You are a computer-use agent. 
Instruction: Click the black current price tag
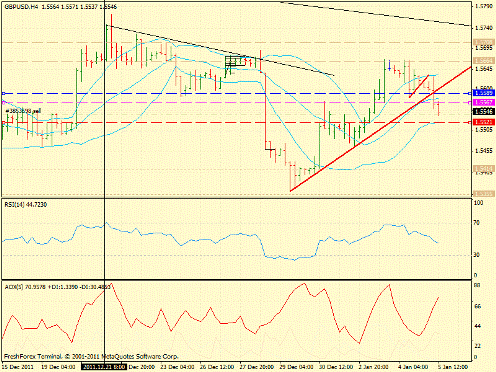click(x=484, y=111)
